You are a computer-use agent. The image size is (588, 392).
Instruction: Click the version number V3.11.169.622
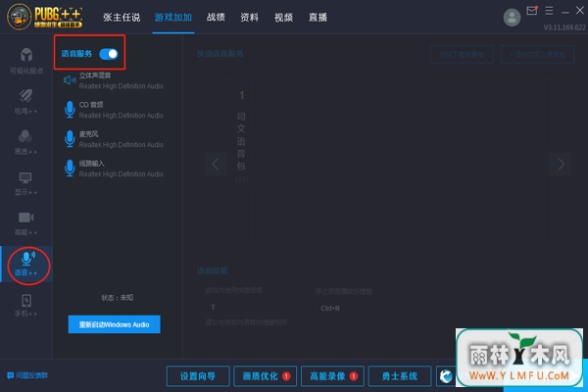(x=564, y=27)
